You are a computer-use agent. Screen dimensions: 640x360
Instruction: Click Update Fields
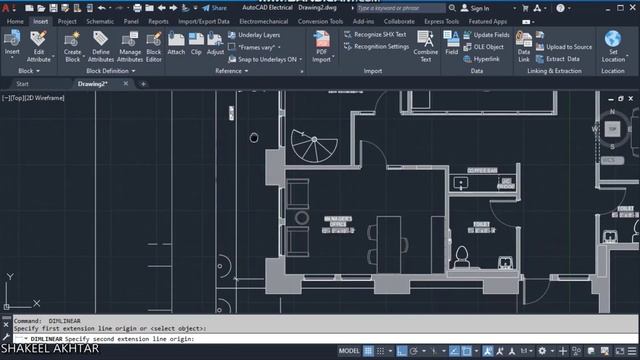click(x=487, y=35)
